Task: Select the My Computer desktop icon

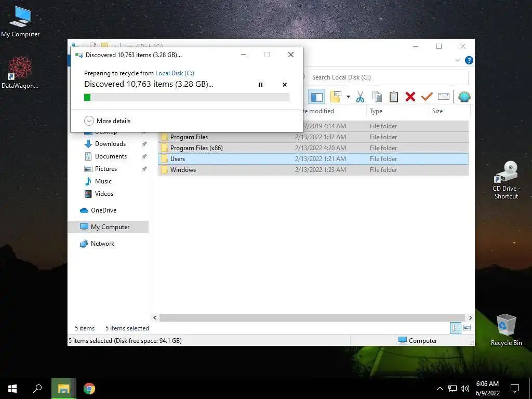Action: tap(20, 22)
